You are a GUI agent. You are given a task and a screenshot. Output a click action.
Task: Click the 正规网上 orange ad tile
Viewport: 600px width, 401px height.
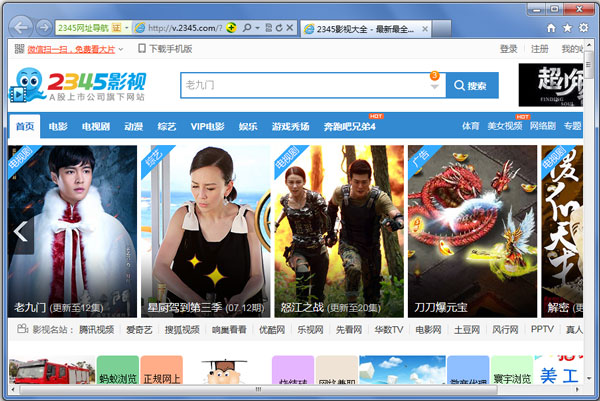(x=161, y=370)
